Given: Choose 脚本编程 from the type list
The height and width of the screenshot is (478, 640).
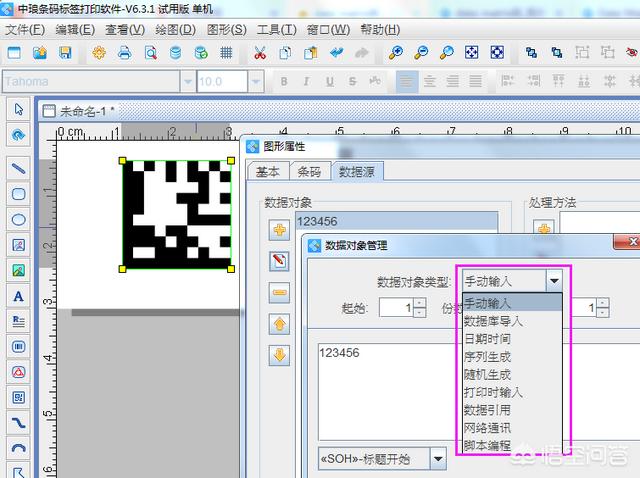Looking at the screenshot, I should (512, 445).
